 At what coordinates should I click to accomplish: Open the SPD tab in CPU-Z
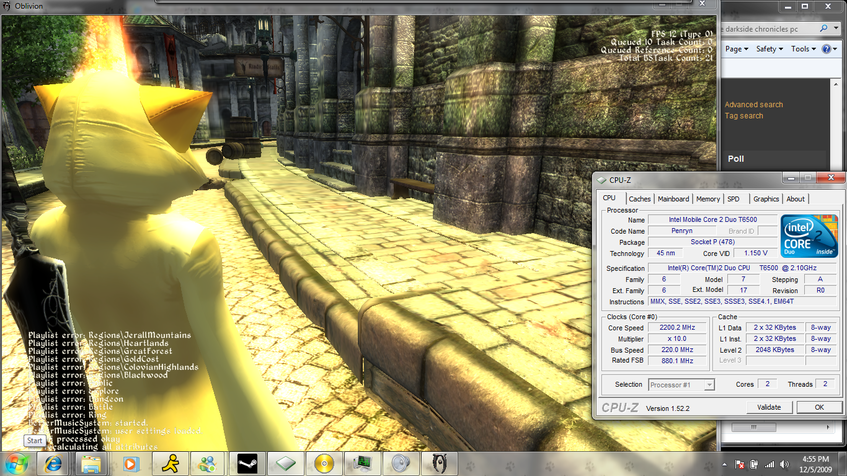733,199
